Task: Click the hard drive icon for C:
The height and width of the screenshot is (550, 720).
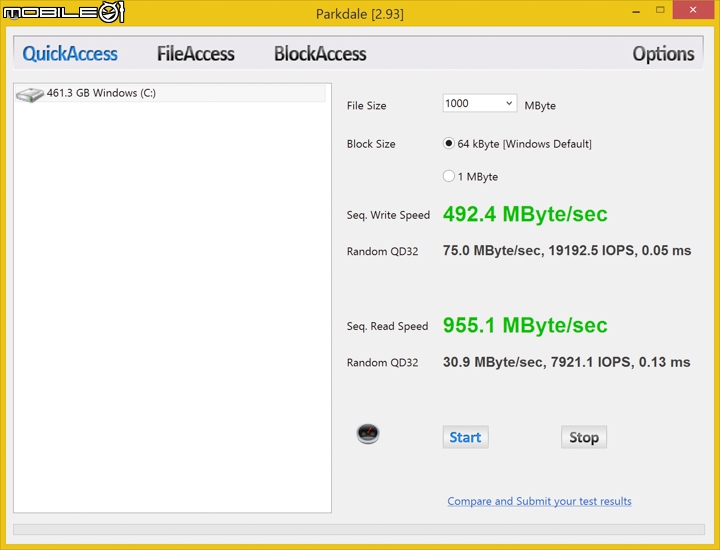Action: tap(30, 95)
